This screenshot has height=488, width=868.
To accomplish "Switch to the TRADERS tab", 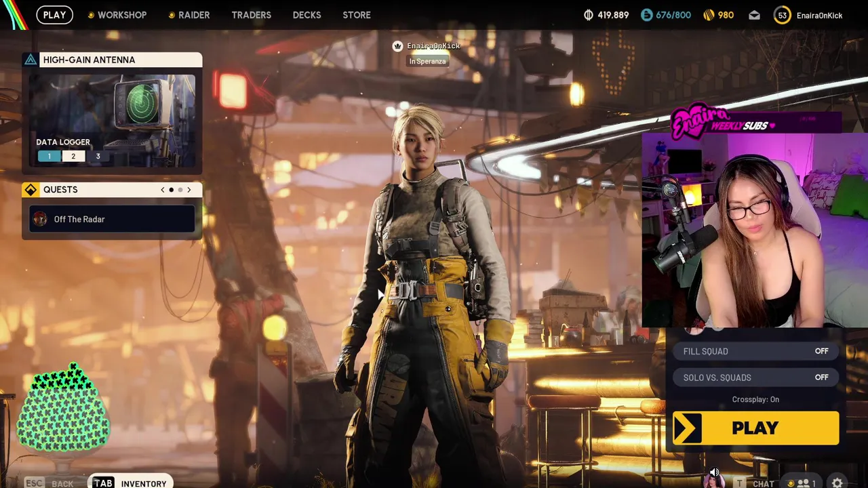I will pyautogui.click(x=251, y=15).
